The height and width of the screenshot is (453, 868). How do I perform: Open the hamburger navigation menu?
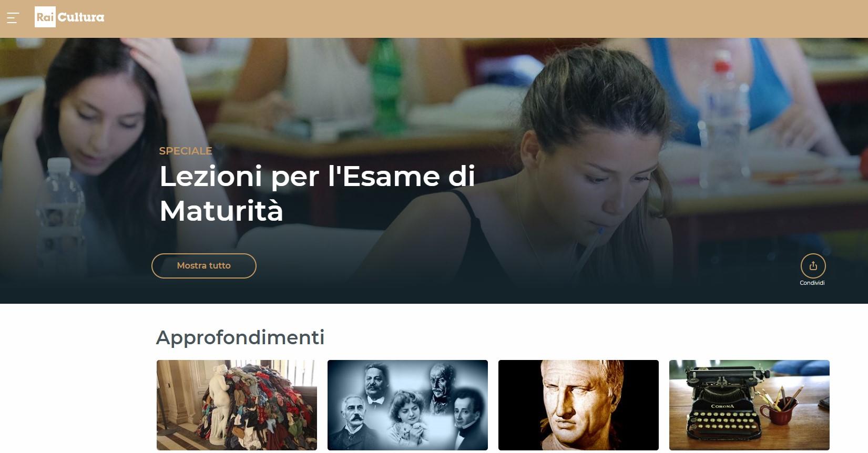(13, 18)
